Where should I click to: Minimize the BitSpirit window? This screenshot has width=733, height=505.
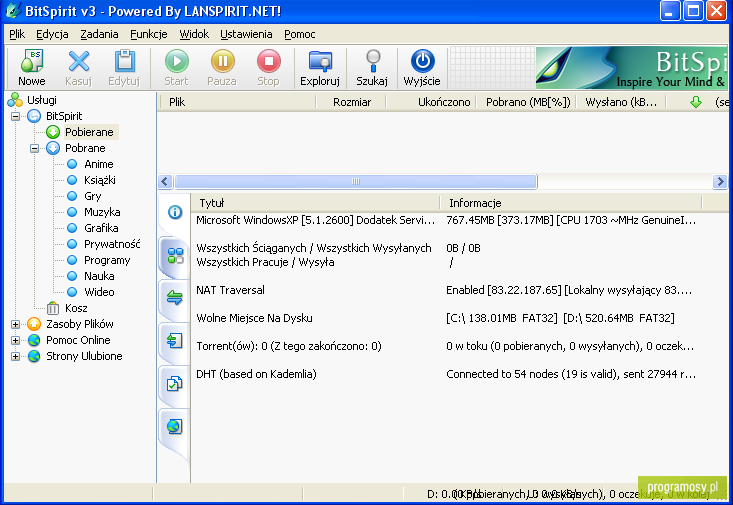[670, 10]
